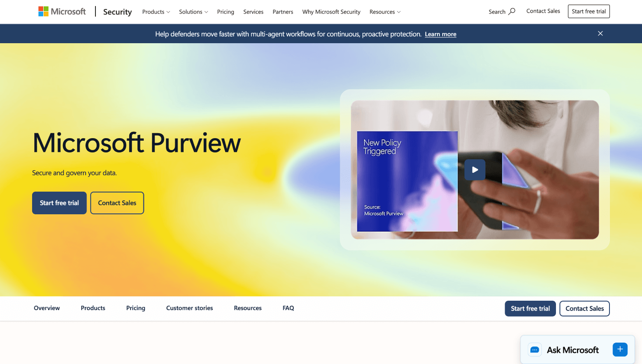Viewport: 642px width, 364px height.
Task: Follow the Learn more banner link
Action: point(440,34)
